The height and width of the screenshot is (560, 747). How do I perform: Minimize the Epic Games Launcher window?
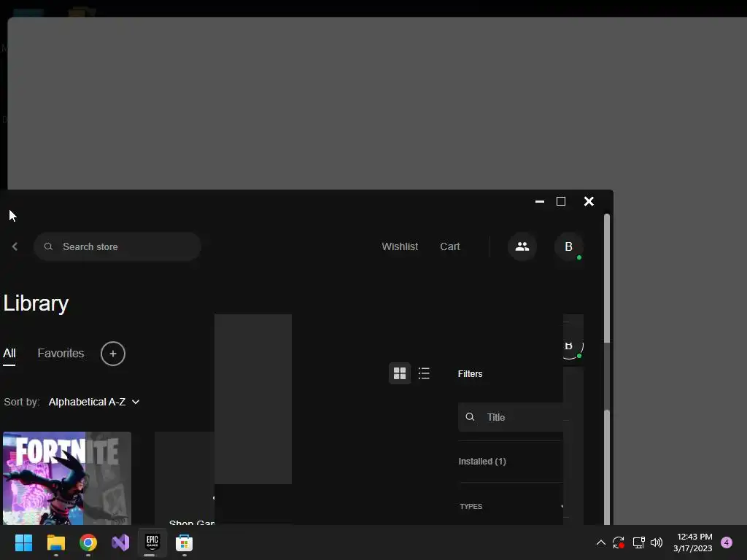click(x=540, y=201)
